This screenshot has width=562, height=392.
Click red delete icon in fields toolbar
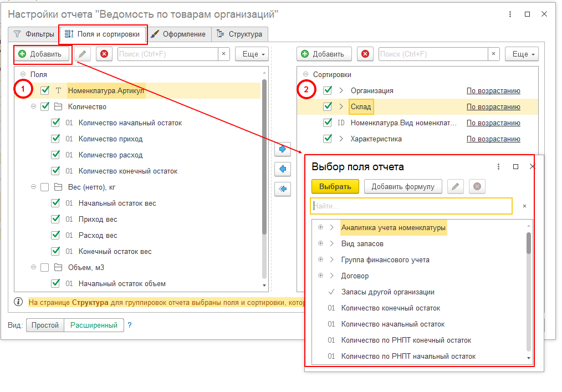104,54
